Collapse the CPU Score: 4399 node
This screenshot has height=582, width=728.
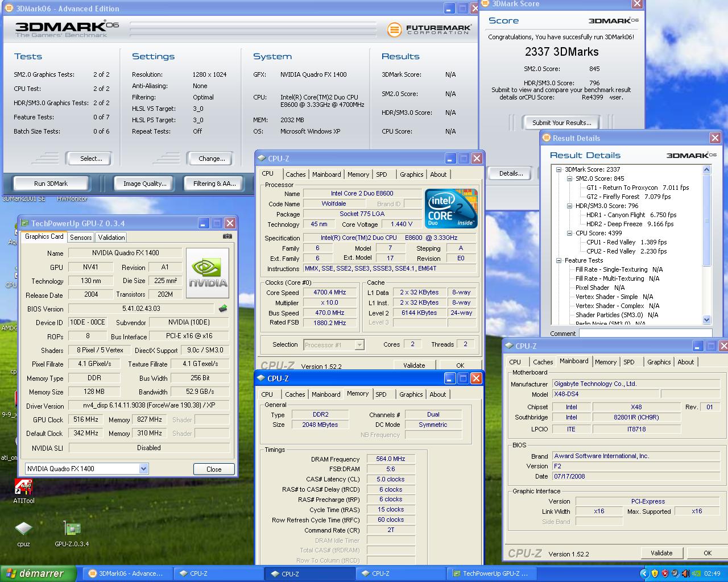point(569,233)
